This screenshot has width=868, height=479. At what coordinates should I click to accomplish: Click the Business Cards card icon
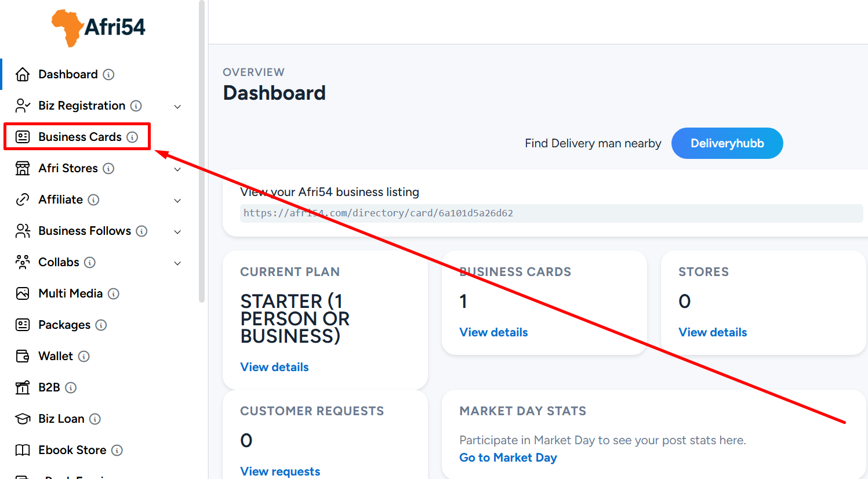pos(23,137)
